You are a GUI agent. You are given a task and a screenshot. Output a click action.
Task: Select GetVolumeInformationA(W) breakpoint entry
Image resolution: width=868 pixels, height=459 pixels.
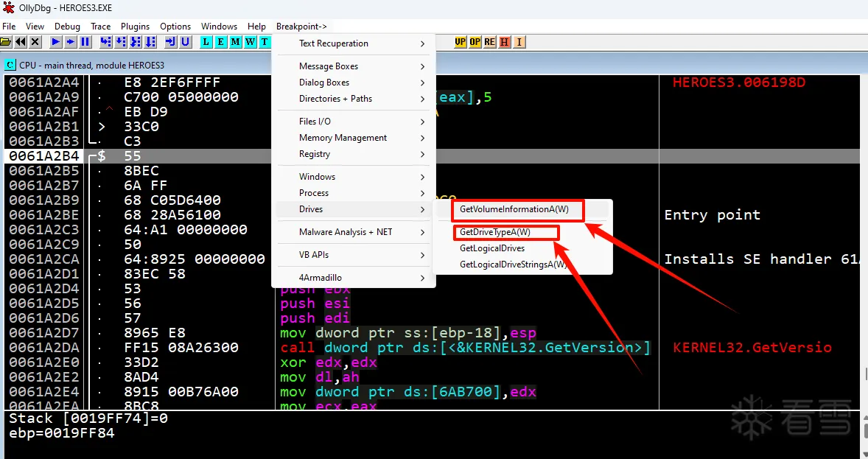click(514, 209)
